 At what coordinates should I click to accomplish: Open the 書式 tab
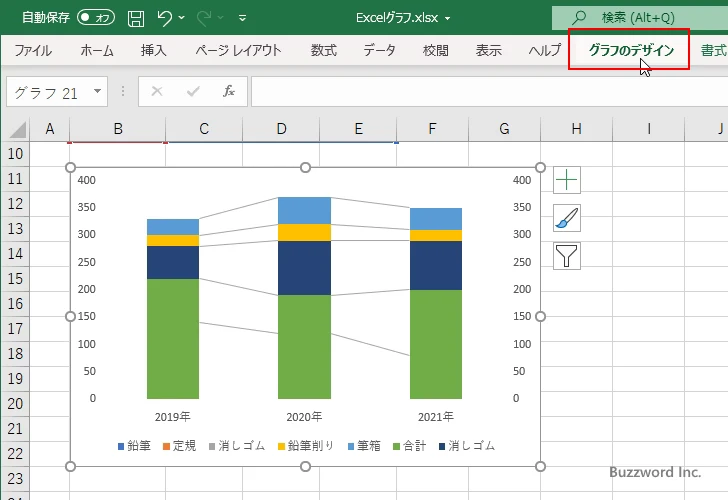pyautogui.click(x=714, y=50)
